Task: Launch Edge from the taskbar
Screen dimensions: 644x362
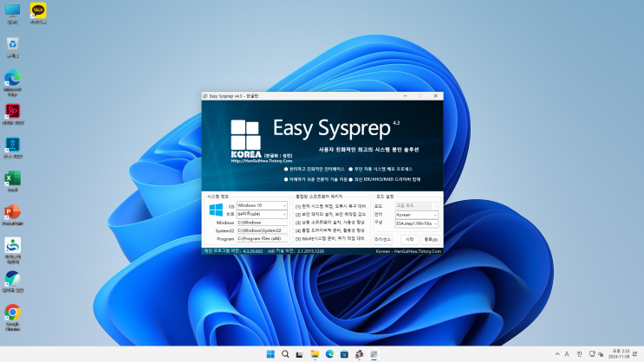Action: point(329,354)
